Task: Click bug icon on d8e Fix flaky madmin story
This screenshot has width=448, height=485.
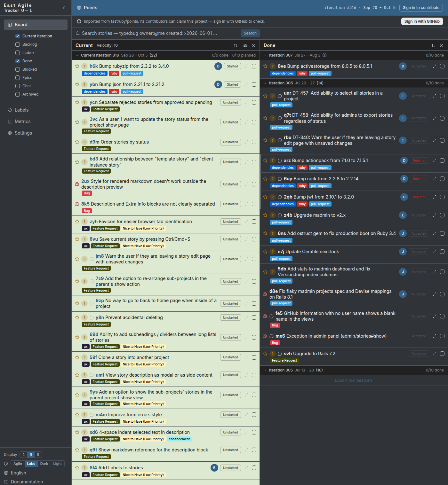Action: pos(265,294)
